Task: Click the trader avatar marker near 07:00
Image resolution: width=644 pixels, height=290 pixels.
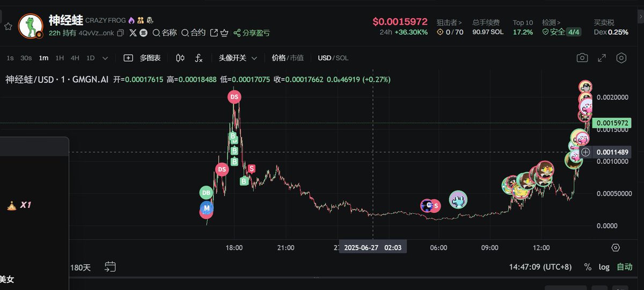Action: click(x=458, y=200)
